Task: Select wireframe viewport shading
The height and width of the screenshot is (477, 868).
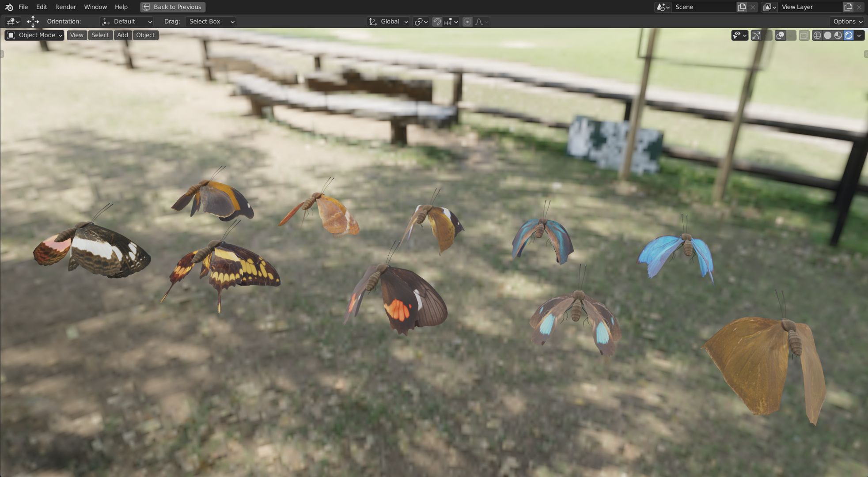Action: click(817, 35)
